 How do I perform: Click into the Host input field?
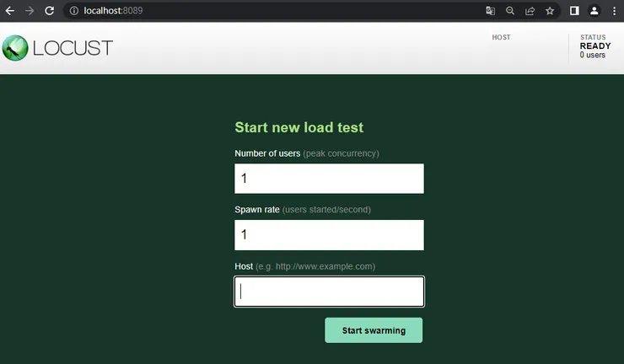(x=329, y=292)
